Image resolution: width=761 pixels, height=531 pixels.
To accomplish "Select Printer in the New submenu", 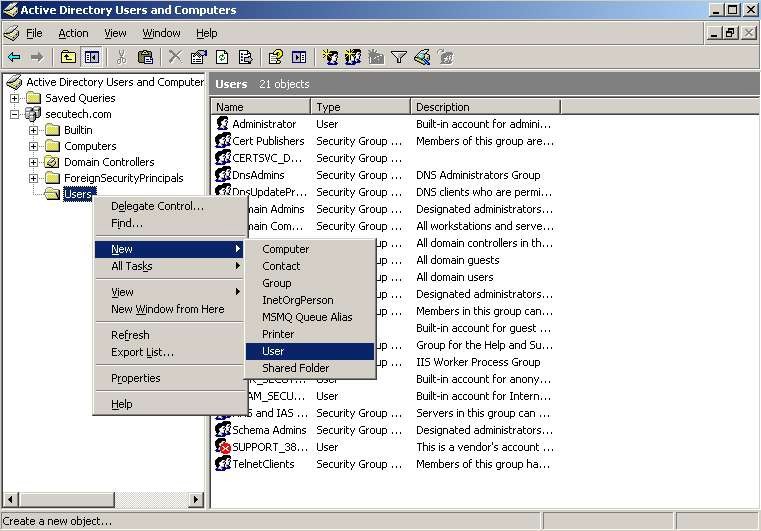I will pyautogui.click(x=310, y=334).
